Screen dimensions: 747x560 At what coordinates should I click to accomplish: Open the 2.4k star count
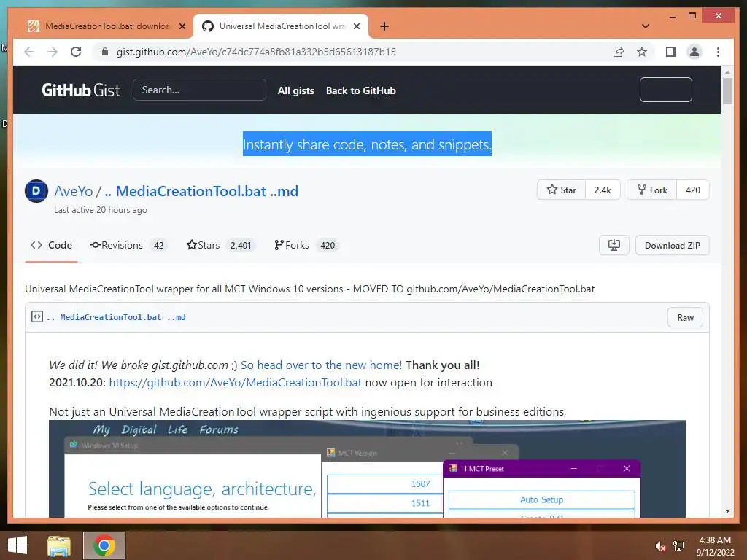pyautogui.click(x=603, y=190)
